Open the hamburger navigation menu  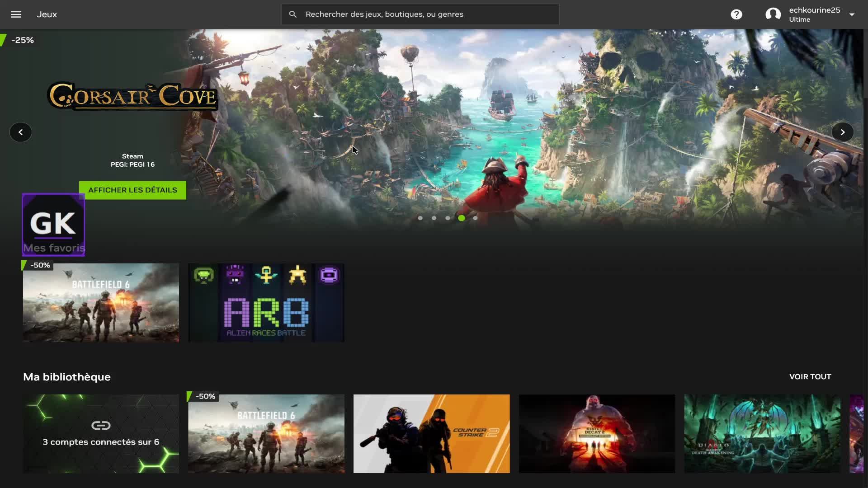coord(16,14)
